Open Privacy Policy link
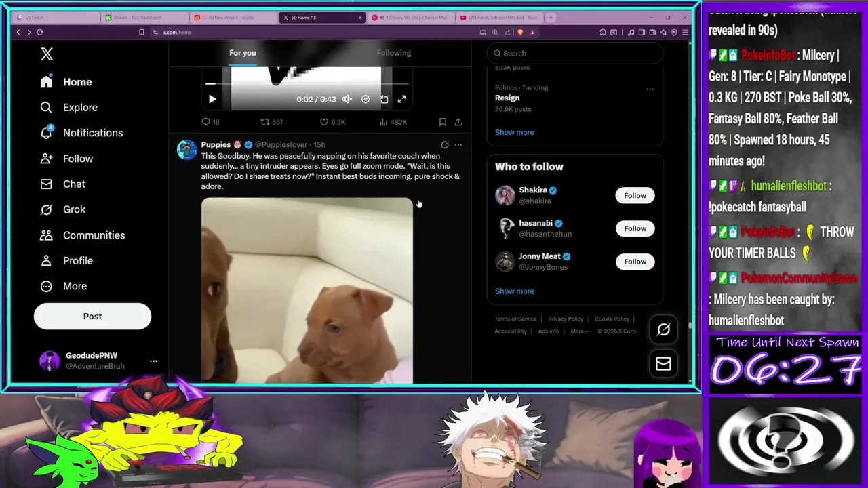This screenshot has height=488, width=868. 566,319
